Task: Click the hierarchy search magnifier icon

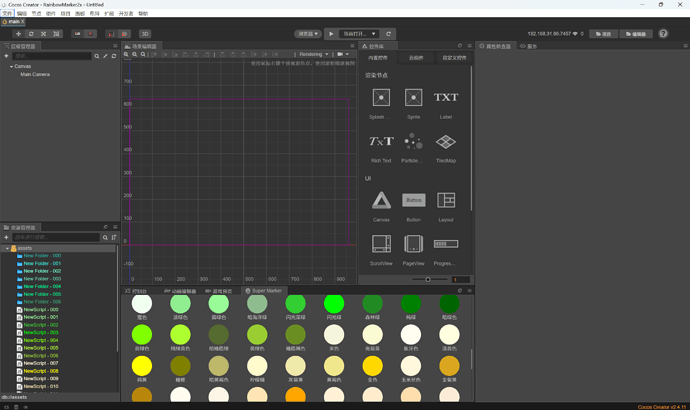Action: (x=97, y=56)
